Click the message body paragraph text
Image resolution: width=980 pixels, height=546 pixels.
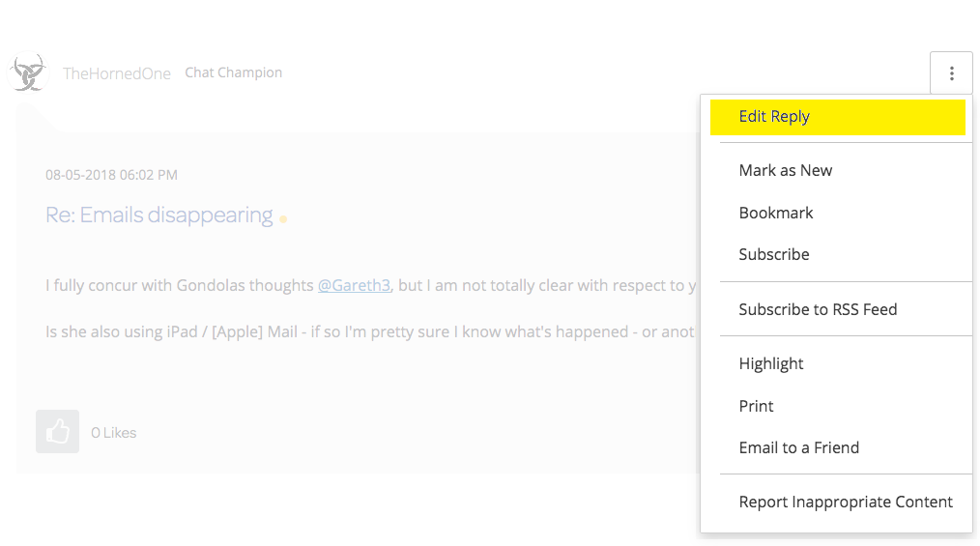click(367, 331)
